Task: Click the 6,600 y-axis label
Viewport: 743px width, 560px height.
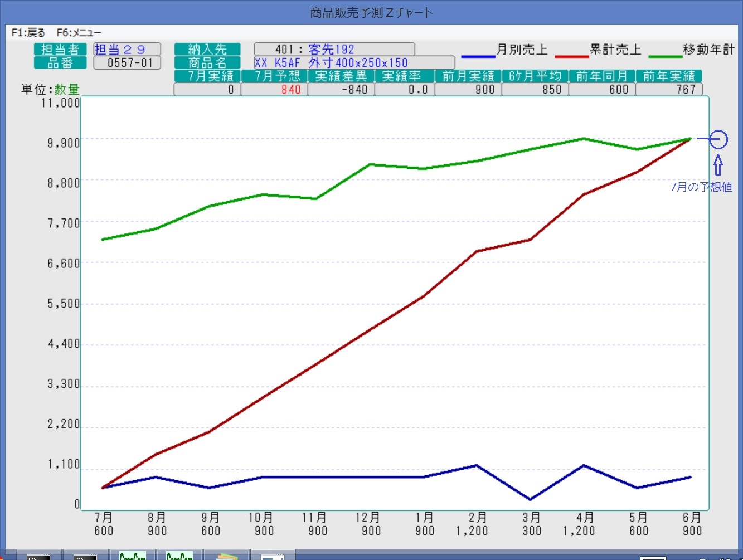Action: click(64, 264)
